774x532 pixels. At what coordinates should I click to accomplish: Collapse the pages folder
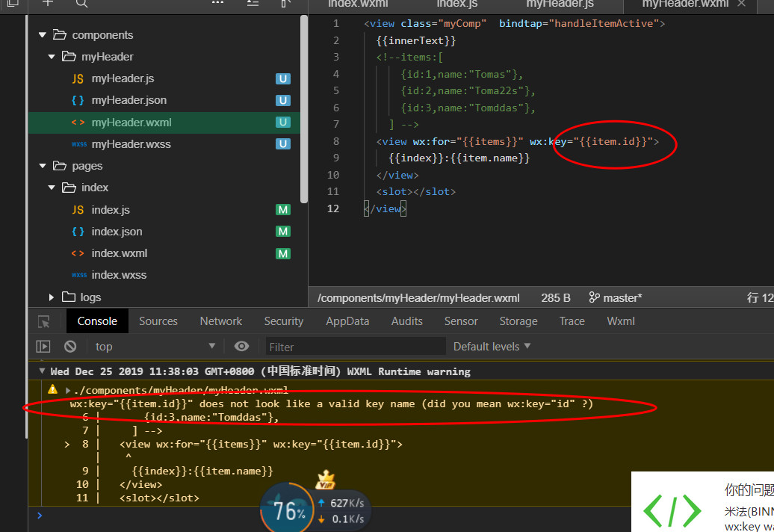click(x=43, y=166)
